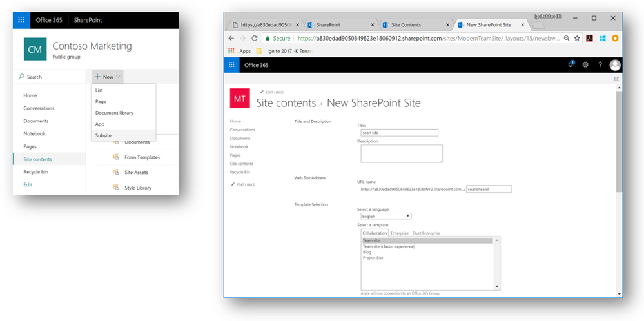Click the URL name input field

pyautogui.click(x=489, y=190)
